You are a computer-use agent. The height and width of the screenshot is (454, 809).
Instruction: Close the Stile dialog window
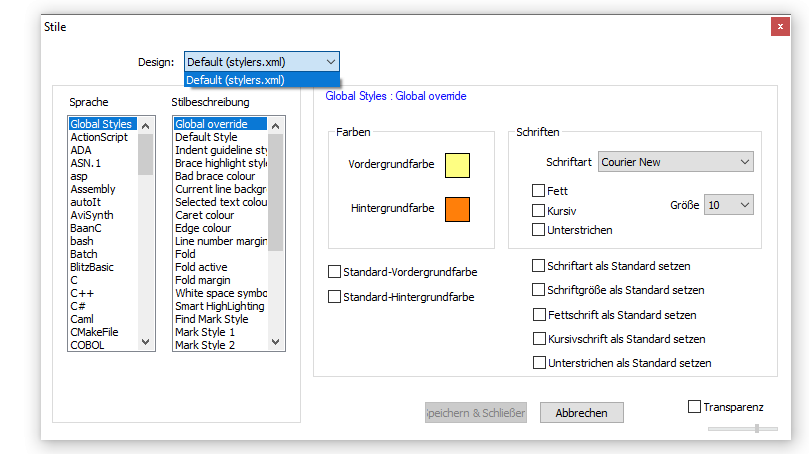[780, 27]
